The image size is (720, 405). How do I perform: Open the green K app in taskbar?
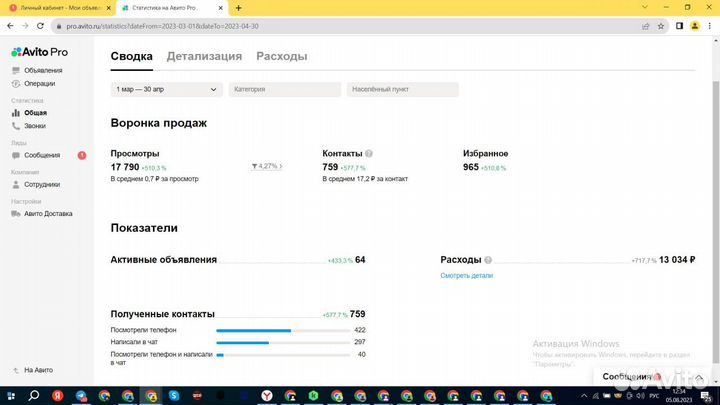tap(313, 396)
